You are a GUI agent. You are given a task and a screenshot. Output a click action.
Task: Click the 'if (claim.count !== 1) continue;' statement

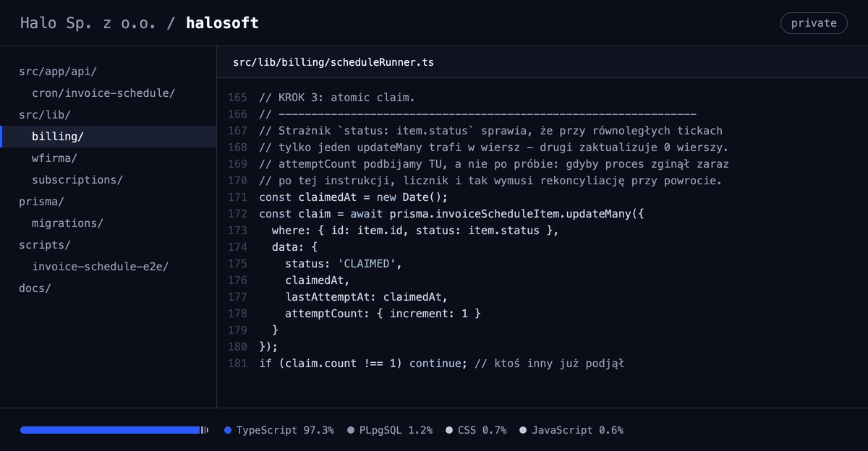[363, 364]
